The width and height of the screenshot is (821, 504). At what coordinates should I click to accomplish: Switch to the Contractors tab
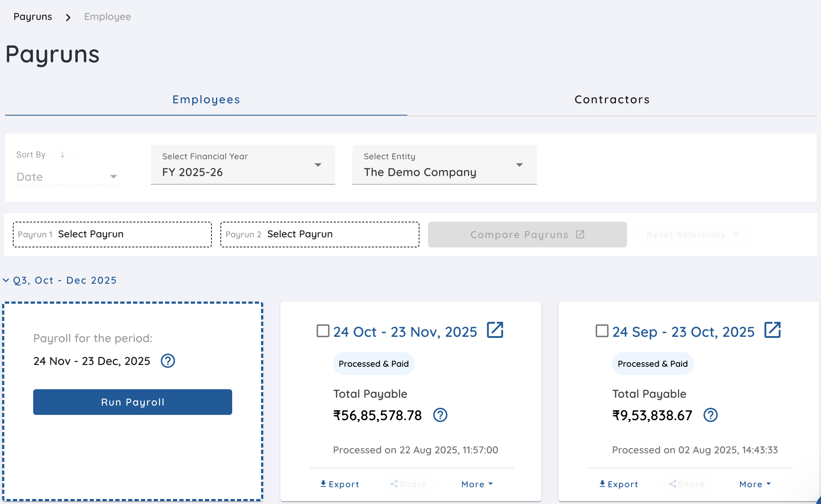[x=612, y=99]
